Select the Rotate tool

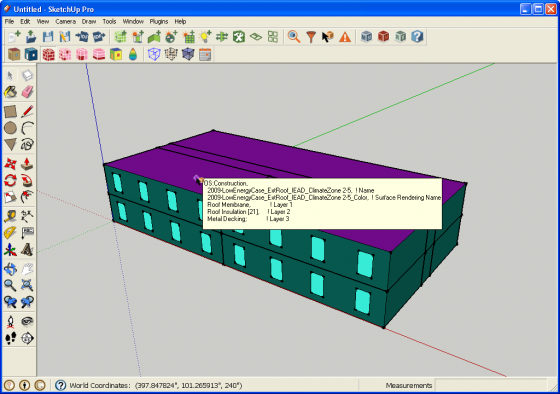(10, 180)
